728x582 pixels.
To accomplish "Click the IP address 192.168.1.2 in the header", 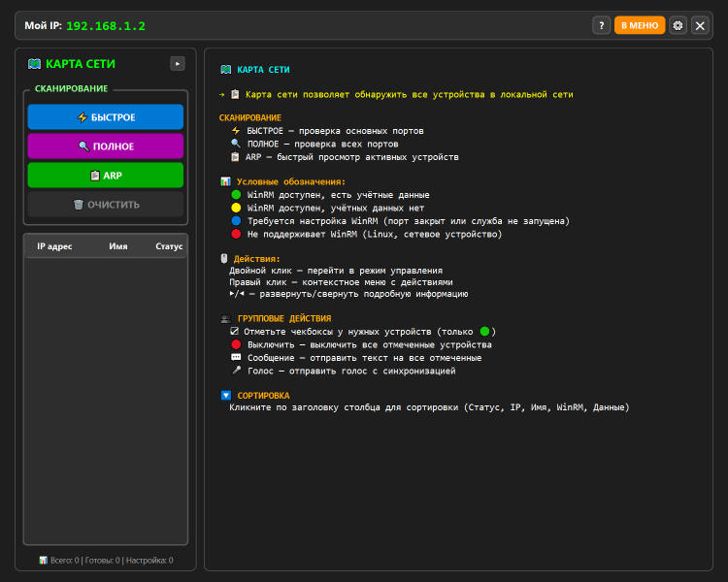I will tap(106, 25).
